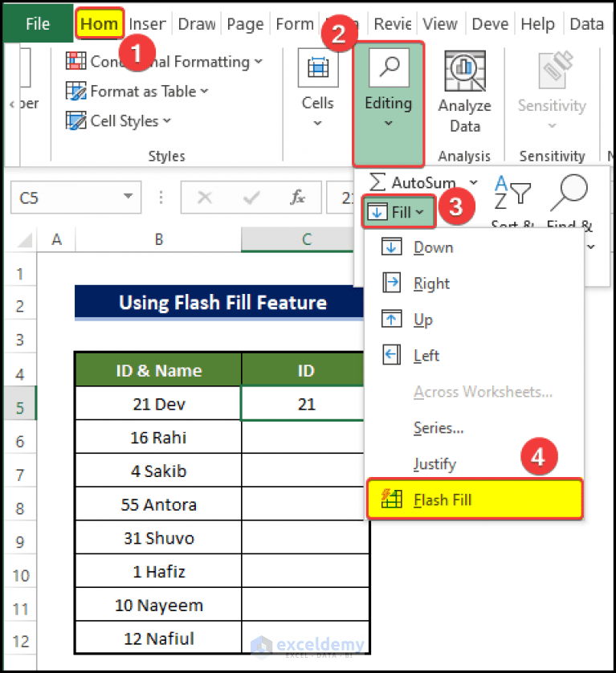Screen dimensions: 616x673
Task: Select cell containing 10 Nayeem
Action: click(158, 605)
